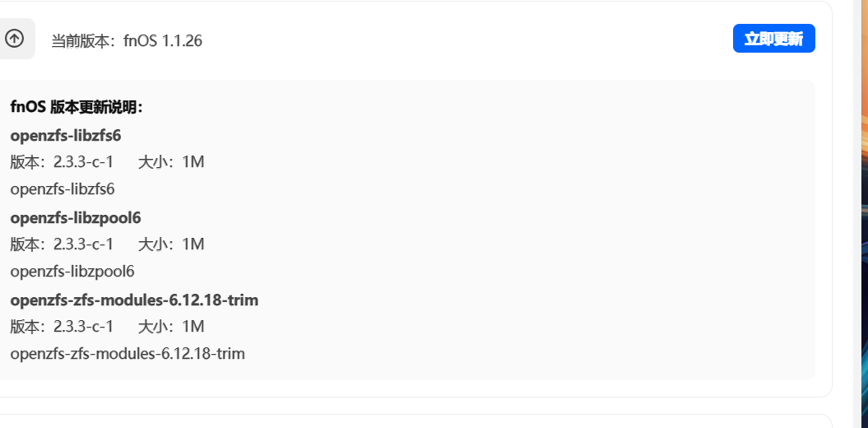
Task: Click the partially visible card at the bottom
Action: pyautogui.click(x=411, y=421)
